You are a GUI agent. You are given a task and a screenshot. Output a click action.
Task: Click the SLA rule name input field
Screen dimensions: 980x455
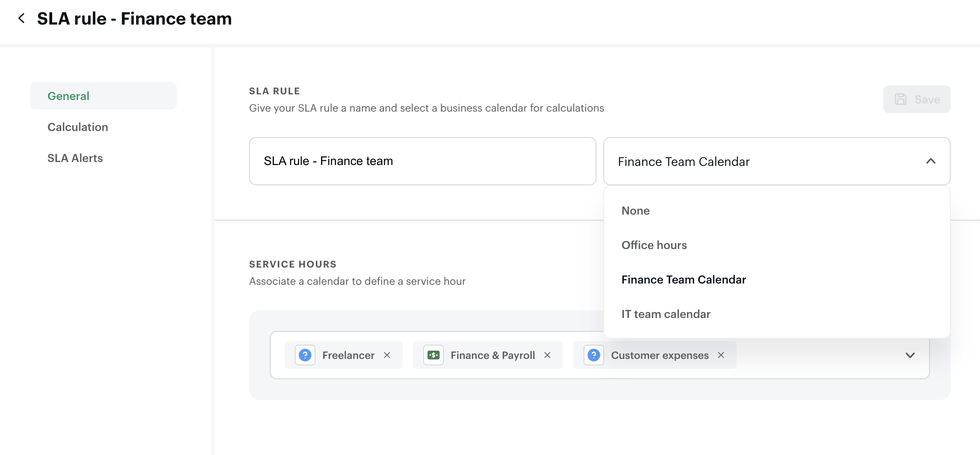tap(422, 161)
